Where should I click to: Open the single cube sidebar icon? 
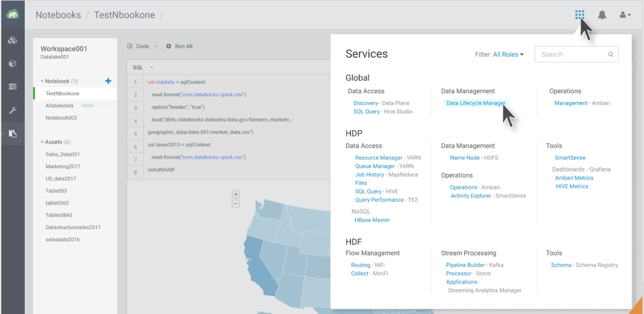click(12, 64)
